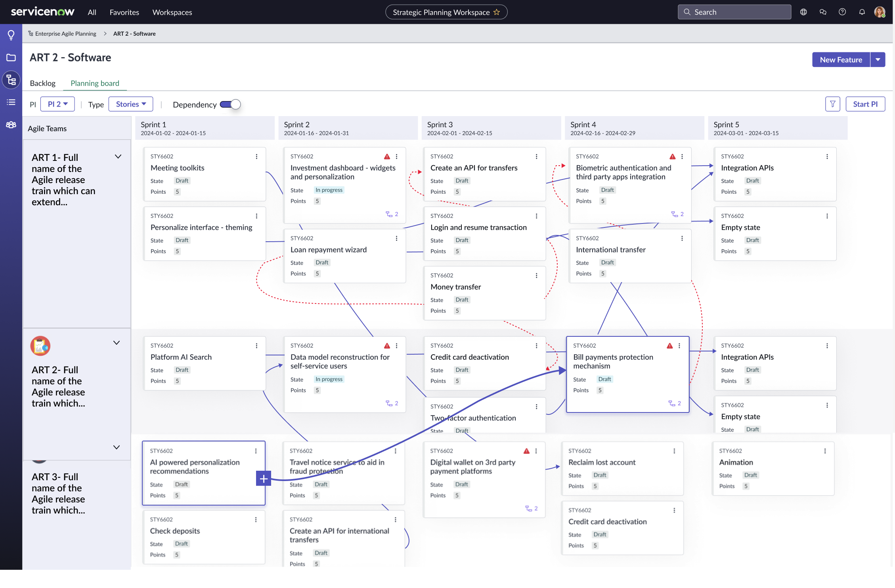Select the lightbulb icon in the left sidebar
895x588 pixels.
(x=11, y=34)
